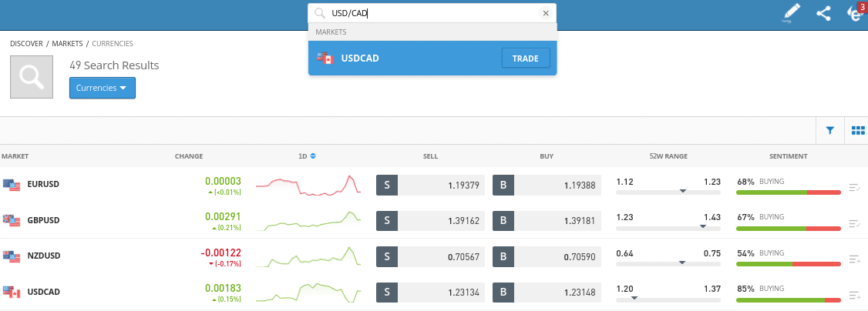
Task: Click NZDUSD change value -0.00122
Action: [x=221, y=252]
